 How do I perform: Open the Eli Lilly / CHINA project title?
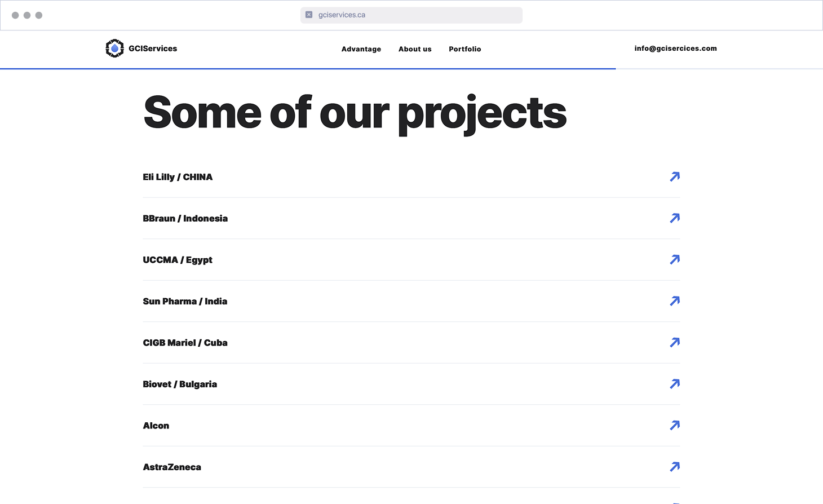coord(178,177)
